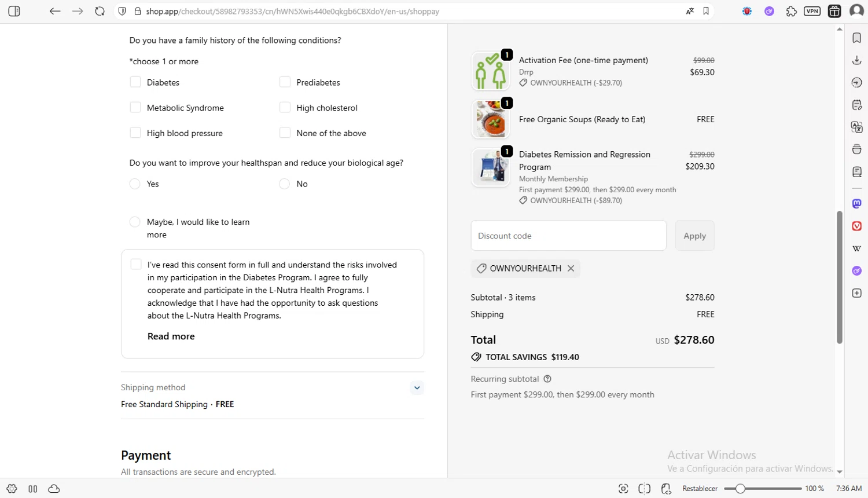Check the Prediabetes checkbox
Screen dimensions: 868x498
pyautogui.click(x=285, y=82)
